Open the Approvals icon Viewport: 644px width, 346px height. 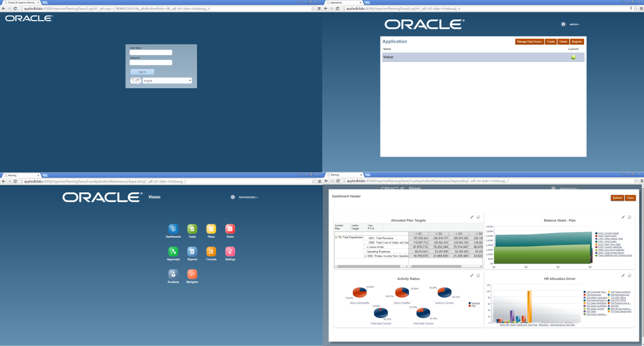(x=173, y=251)
